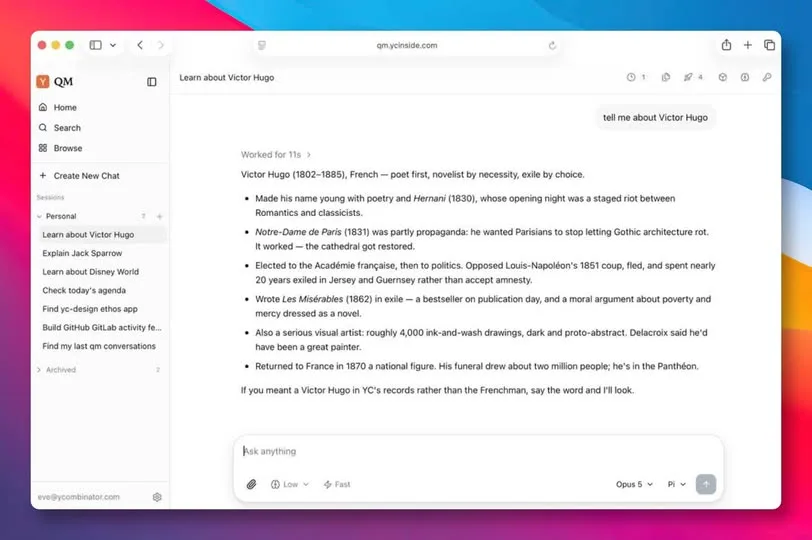812x540 pixels.
Task: Click the session count beside Archived
Action: pos(158,370)
